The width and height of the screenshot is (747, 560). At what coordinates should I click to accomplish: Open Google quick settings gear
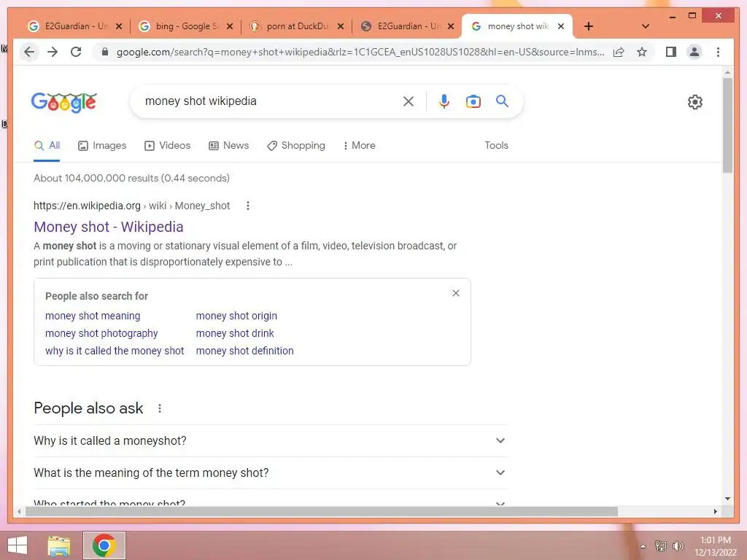pos(695,102)
